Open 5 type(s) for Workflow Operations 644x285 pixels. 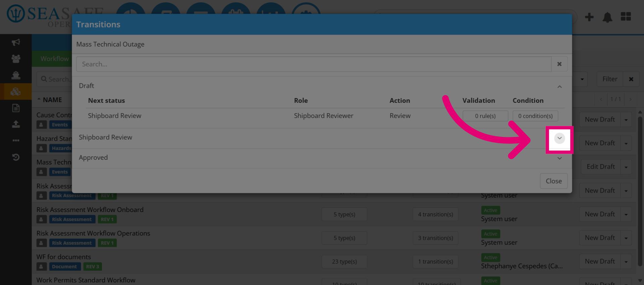[x=344, y=238]
